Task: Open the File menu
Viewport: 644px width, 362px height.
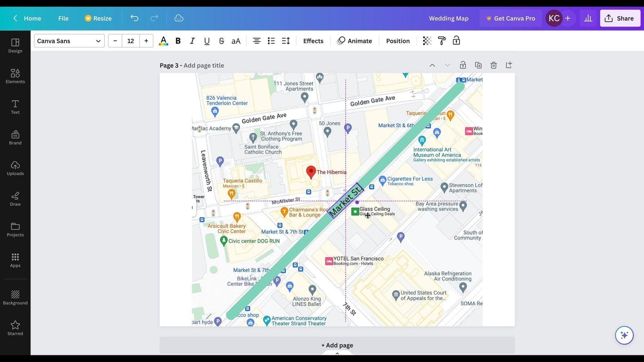Action: (x=63, y=18)
